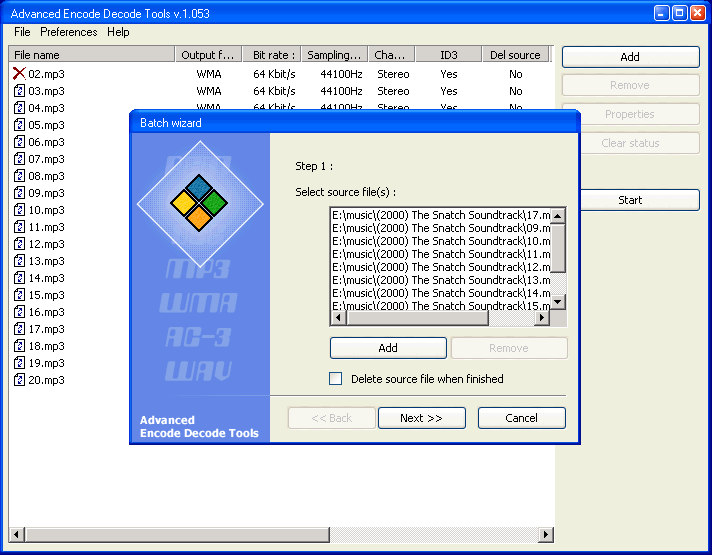Select source path ending in 09.m

440,228
